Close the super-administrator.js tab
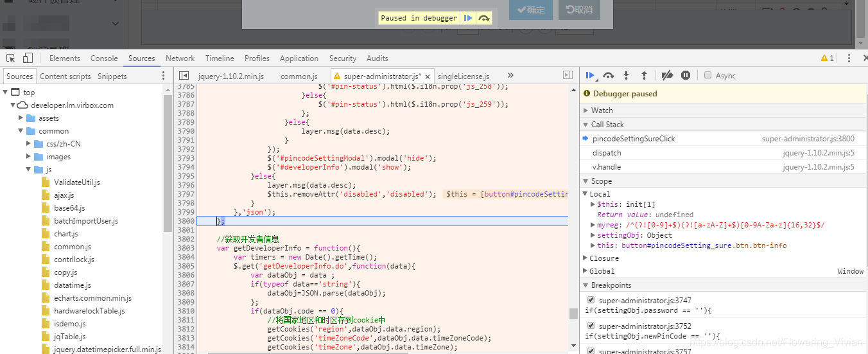This screenshot has height=354, width=868. pos(428,76)
